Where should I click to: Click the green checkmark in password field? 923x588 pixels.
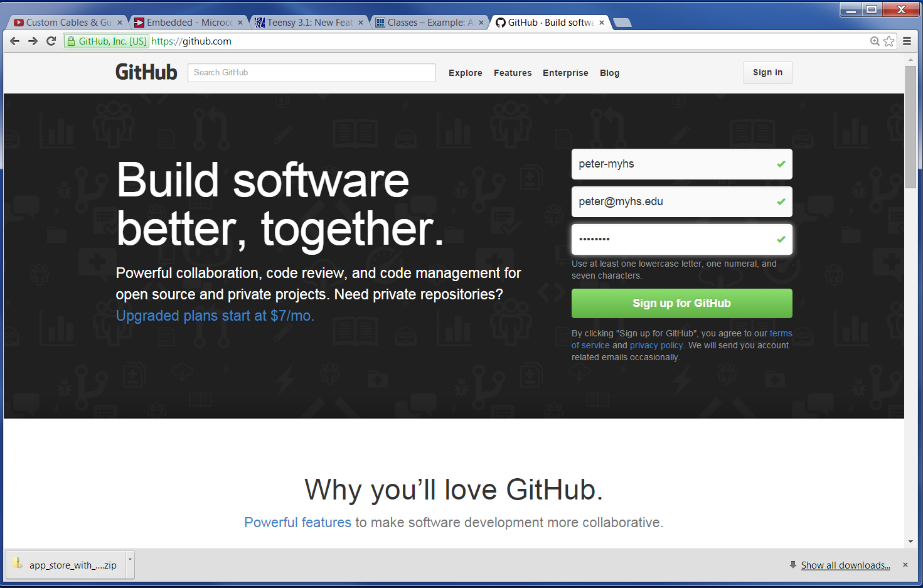pyautogui.click(x=781, y=239)
